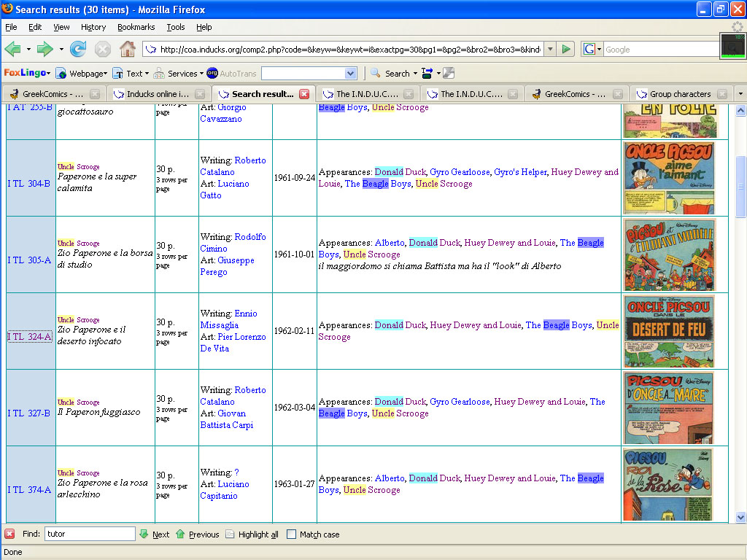Close the Find bar with the red X
The height and width of the screenshot is (560, 747).
(x=9, y=534)
